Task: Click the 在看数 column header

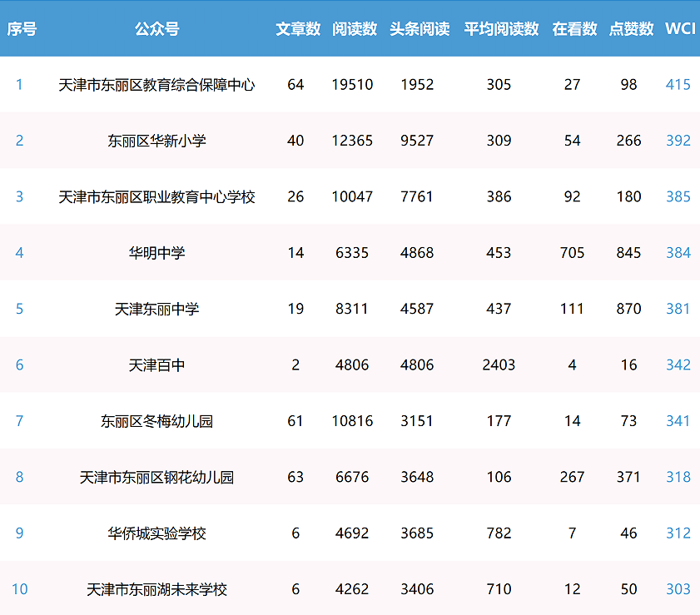Action: [x=574, y=29]
